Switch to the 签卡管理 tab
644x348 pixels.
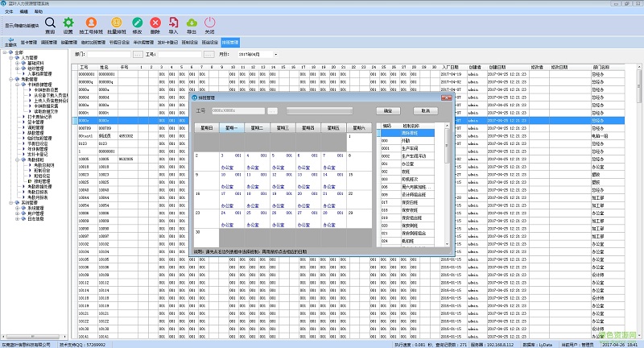coord(30,41)
